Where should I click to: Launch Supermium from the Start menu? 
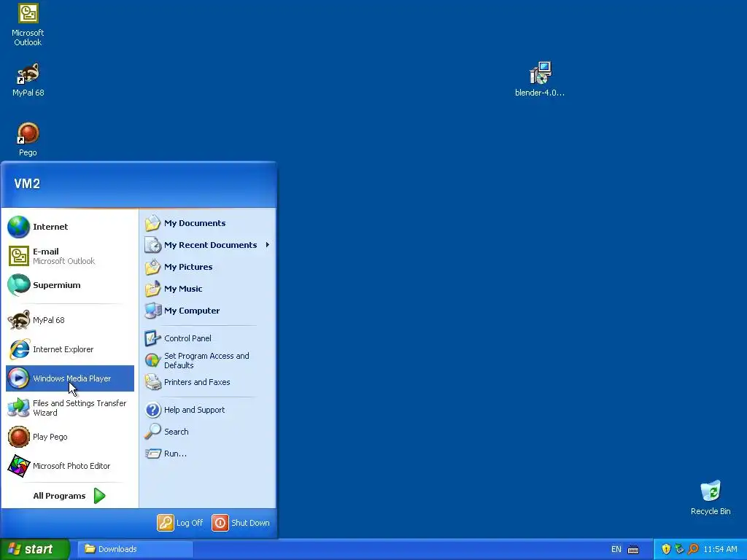tap(69, 285)
